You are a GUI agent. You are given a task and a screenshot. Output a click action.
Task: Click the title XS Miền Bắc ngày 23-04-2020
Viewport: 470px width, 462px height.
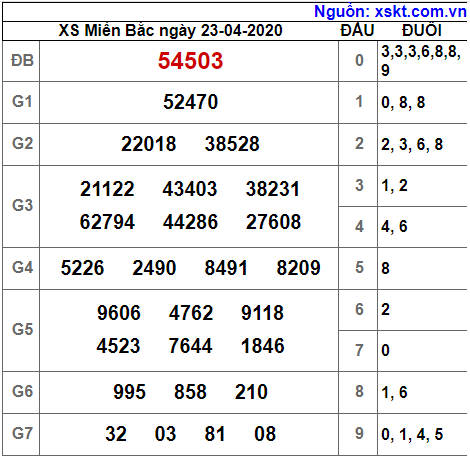[x=170, y=31]
